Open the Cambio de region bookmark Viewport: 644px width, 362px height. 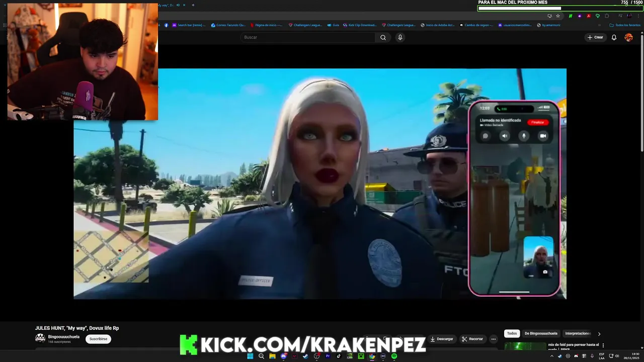pos(476,25)
